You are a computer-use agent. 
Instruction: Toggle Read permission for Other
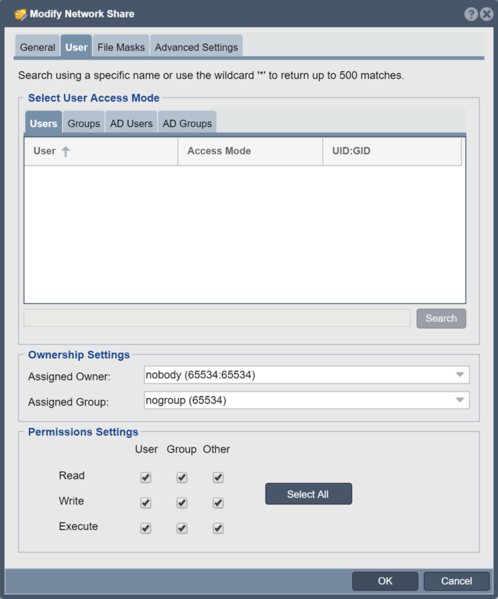click(x=218, y=477)
